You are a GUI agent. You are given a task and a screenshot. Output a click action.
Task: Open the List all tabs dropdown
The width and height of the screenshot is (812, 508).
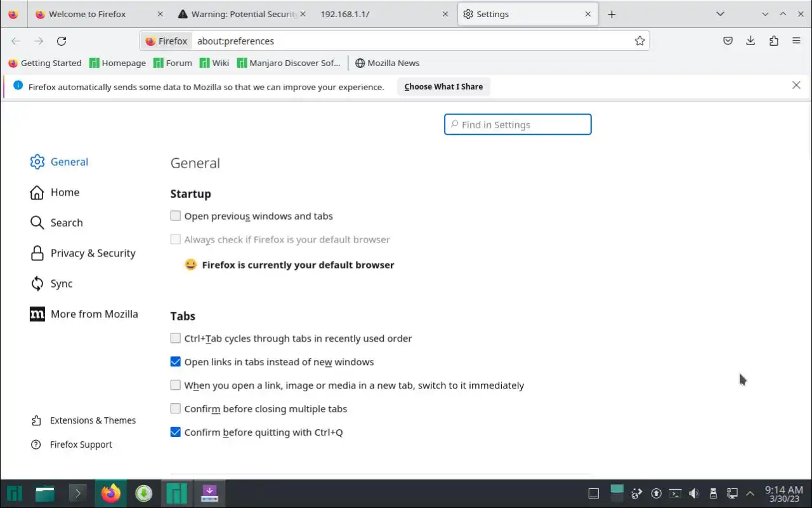[x=720, y=14]
